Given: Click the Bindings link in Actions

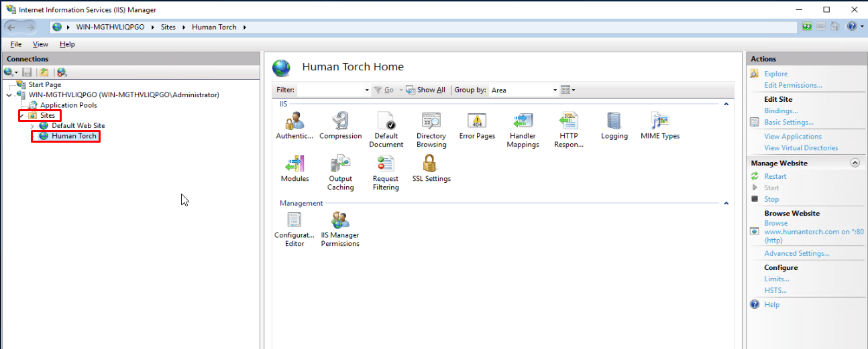Looking at the screenshot, I should pyautogui.click(x=781, y=111).
